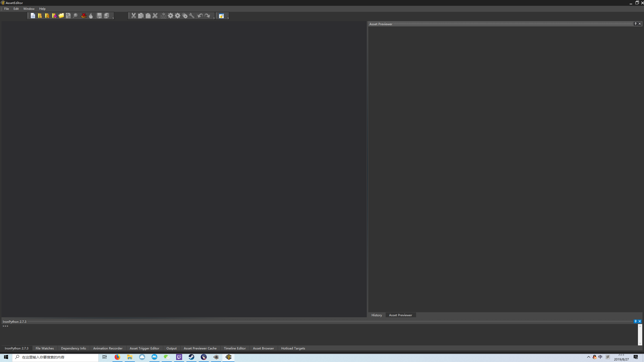Open the Dependency Info tab
The image size is (644, 362).
coord(73,348)
